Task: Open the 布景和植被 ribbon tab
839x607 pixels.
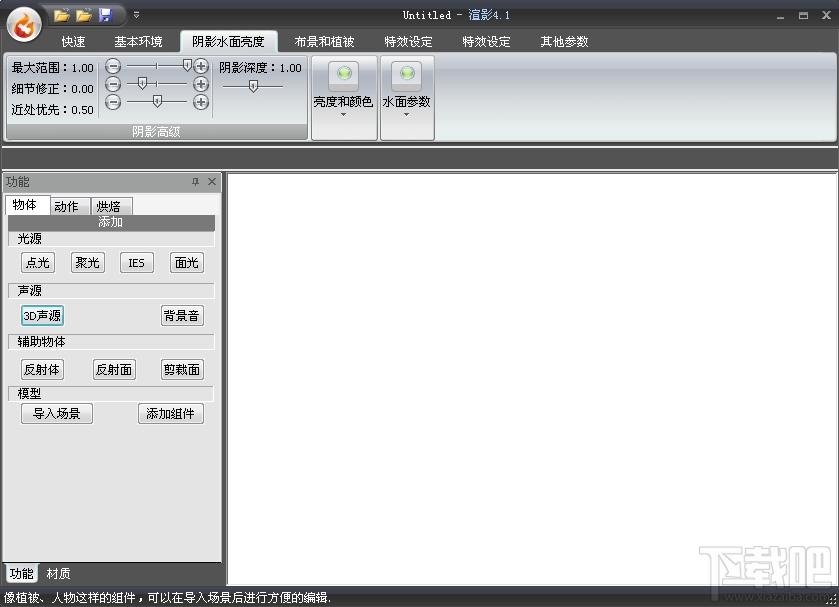Action: pyautogui.click(x=324, y=42)
